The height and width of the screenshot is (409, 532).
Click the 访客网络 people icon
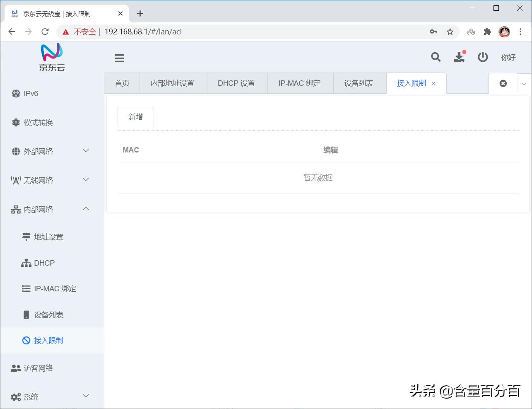(x=16, y=368)
